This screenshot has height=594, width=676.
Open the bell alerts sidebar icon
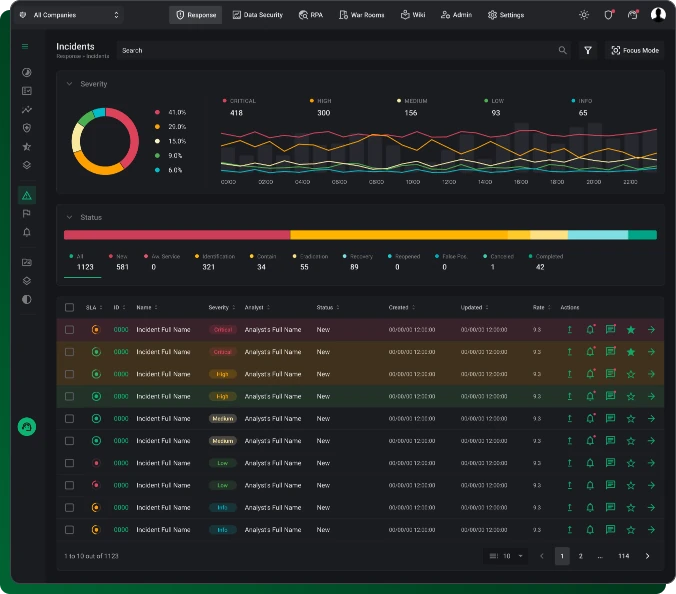coord(27,232)
